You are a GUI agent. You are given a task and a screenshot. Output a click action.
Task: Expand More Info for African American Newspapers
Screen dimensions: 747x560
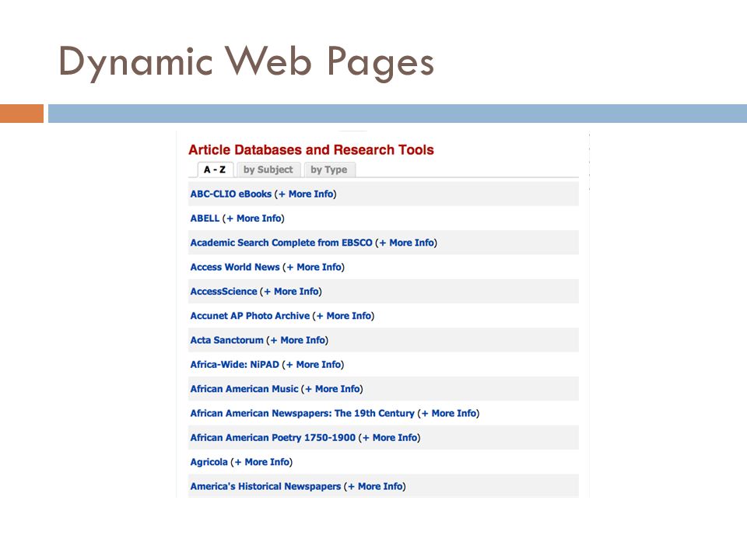coord(449,413)
